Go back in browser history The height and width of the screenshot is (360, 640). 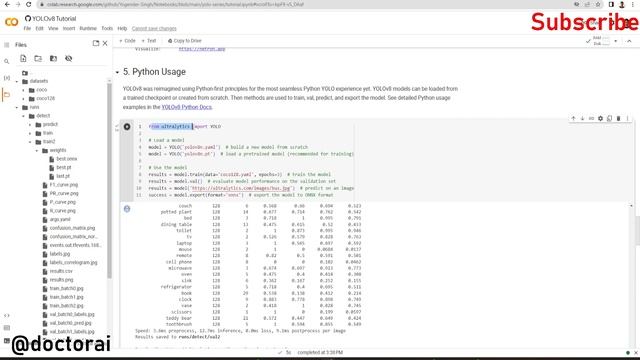pos(7,4)
